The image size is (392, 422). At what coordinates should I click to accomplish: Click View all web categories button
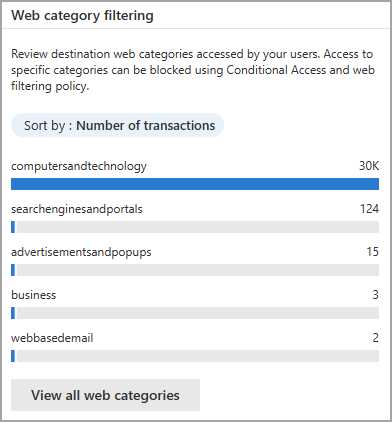click(105, 395)
